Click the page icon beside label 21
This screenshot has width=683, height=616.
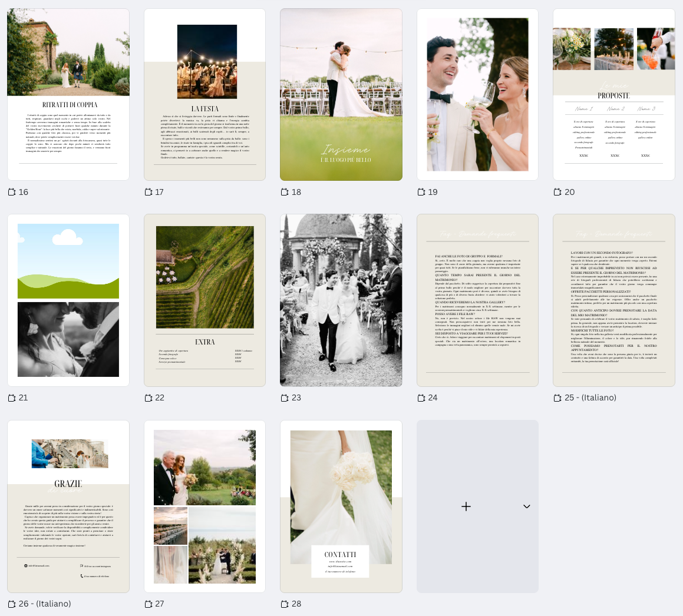12,398
